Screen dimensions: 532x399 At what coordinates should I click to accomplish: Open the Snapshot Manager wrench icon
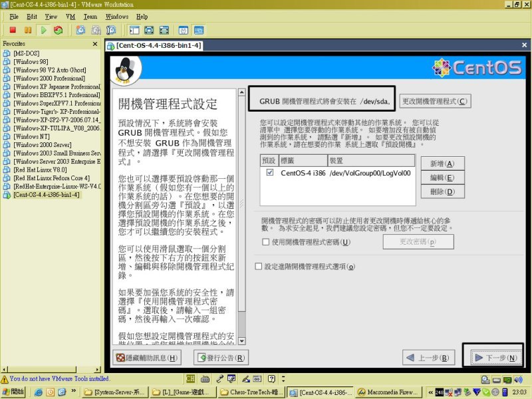point(111,30)
